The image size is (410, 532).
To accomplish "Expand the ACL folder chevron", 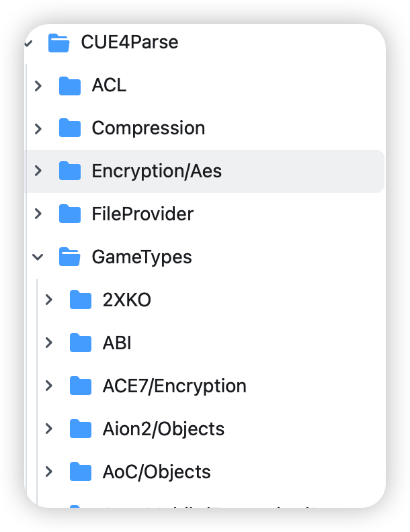I will pyautogui.click(x=38, y=86).
